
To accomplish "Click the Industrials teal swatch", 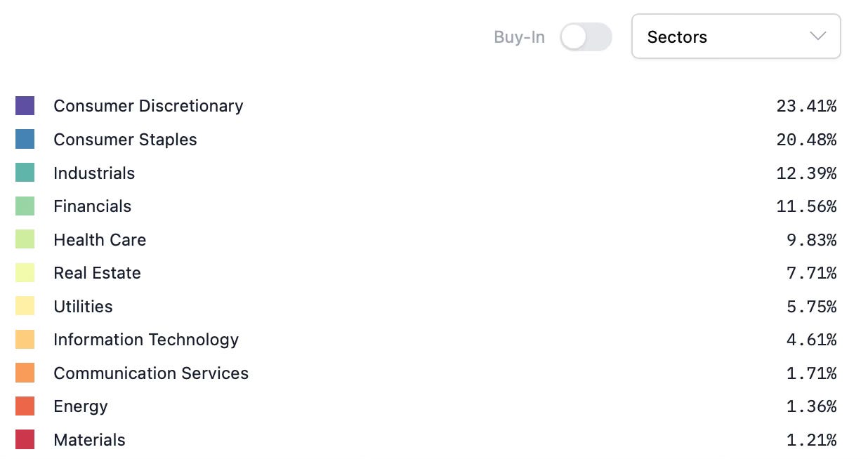I will (25, 173).
